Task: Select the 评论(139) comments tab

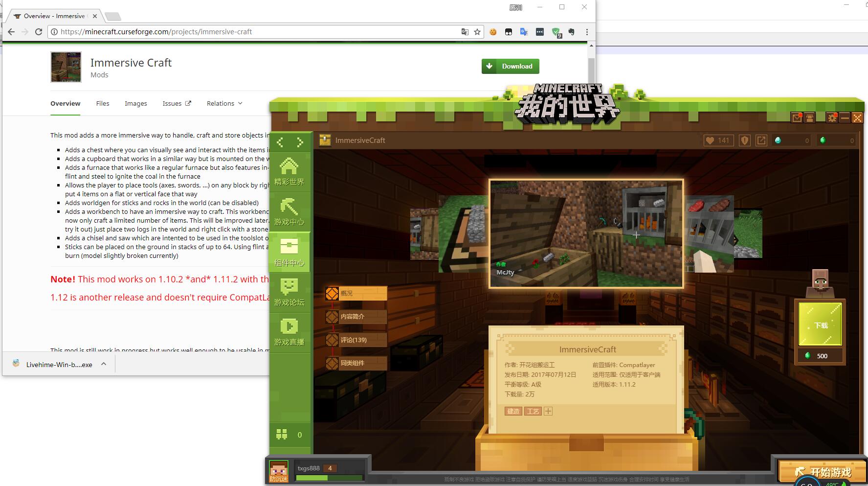Action: tap(356, 340)
